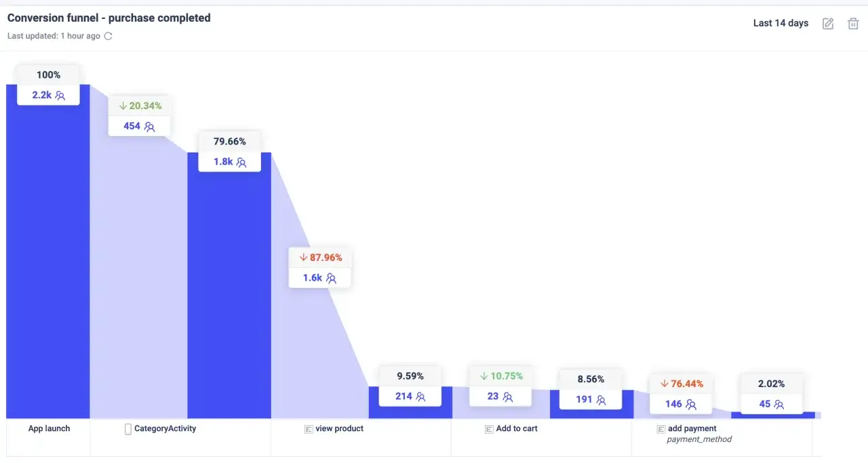Open the Last 14 days date range
868x463 pixels.
click(781, 23)
